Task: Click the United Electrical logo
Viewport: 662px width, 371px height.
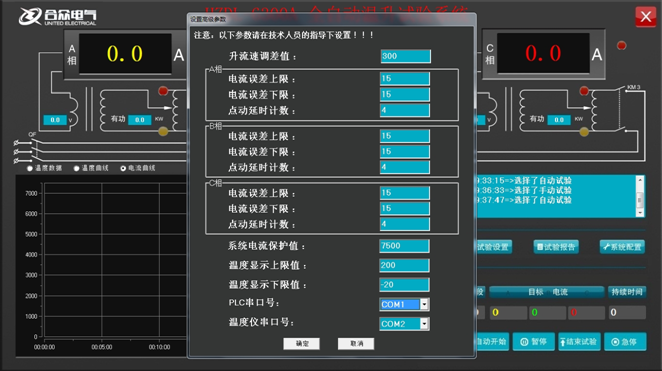Action: click(x=57, y=16)
